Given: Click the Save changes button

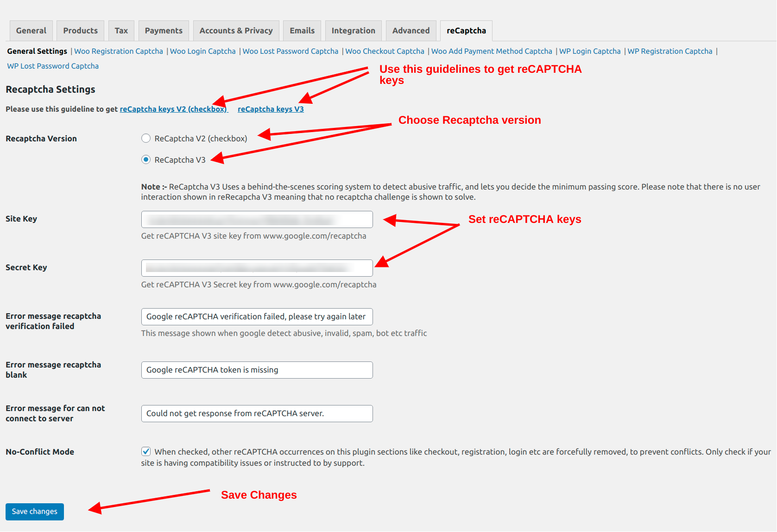Looking at the screenshot, I should (34, 511).
